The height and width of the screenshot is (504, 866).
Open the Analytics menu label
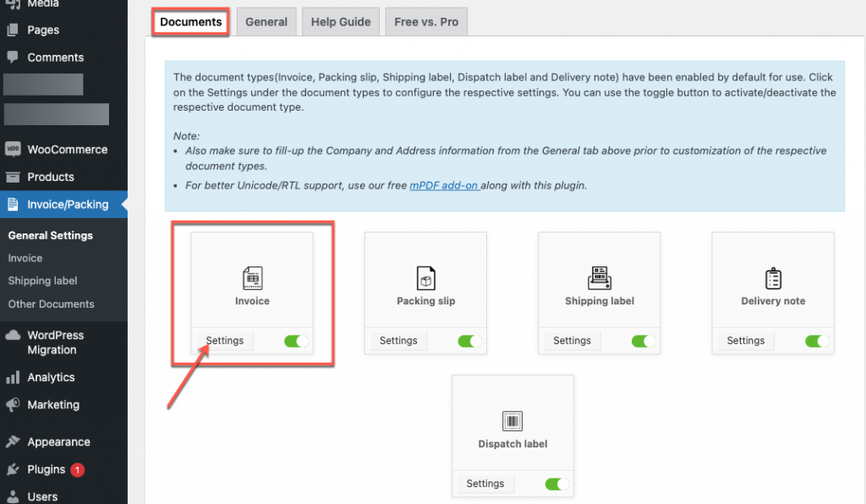[51, 378]
